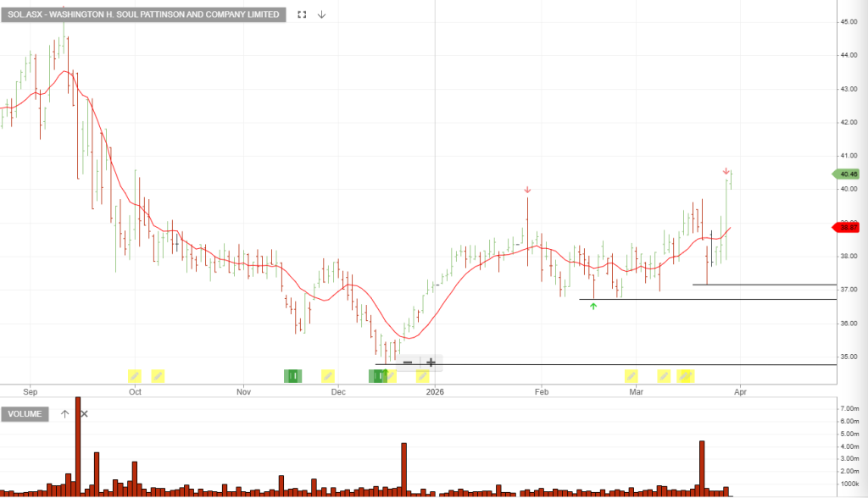Click the green up arrow signal in February
Image resolution: width=868 pixels, height=498 pixels.
(x=593, y=306)
